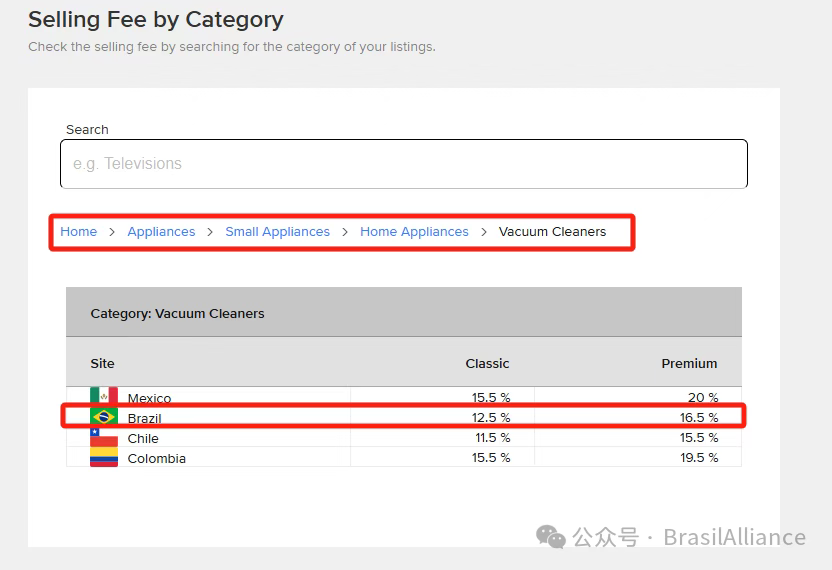Focus the Search input field
The image size is (832, 570).
coord(403,164)
